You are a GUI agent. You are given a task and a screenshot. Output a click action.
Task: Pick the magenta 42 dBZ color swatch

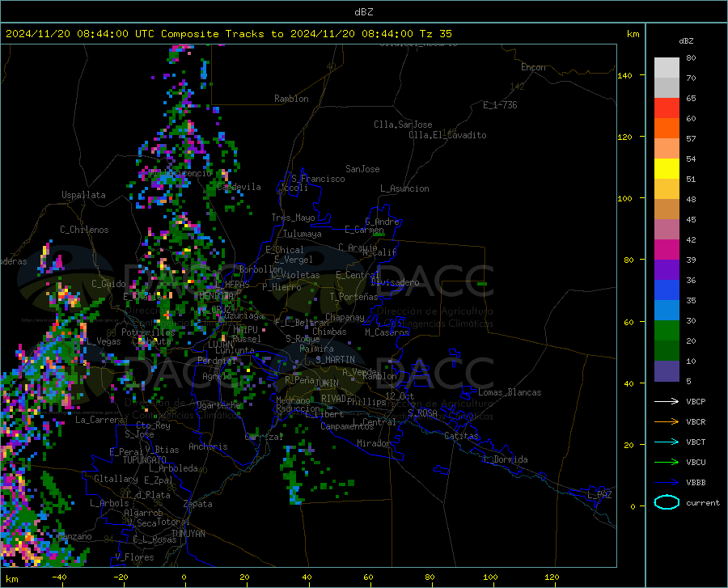click(667, 249)
